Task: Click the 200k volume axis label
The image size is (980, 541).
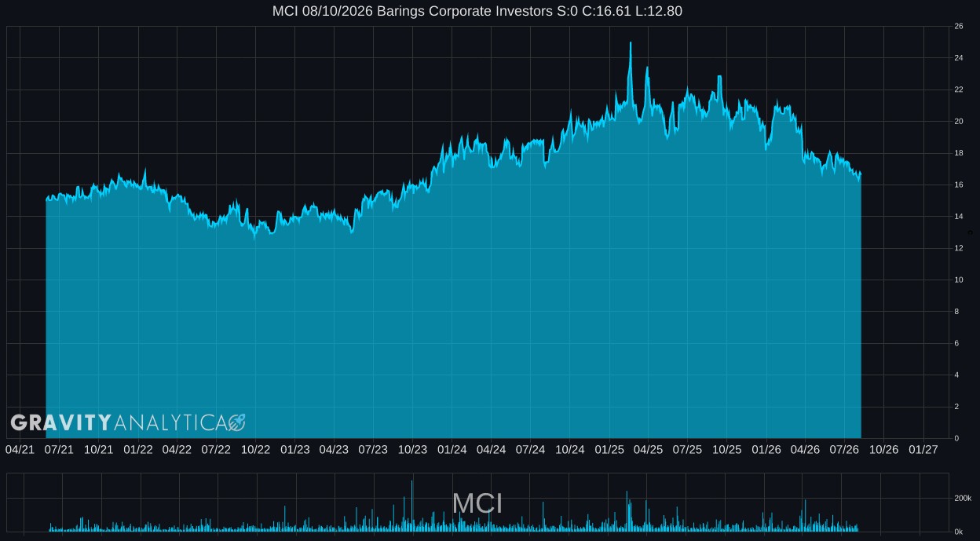Action: click(963, 499)
